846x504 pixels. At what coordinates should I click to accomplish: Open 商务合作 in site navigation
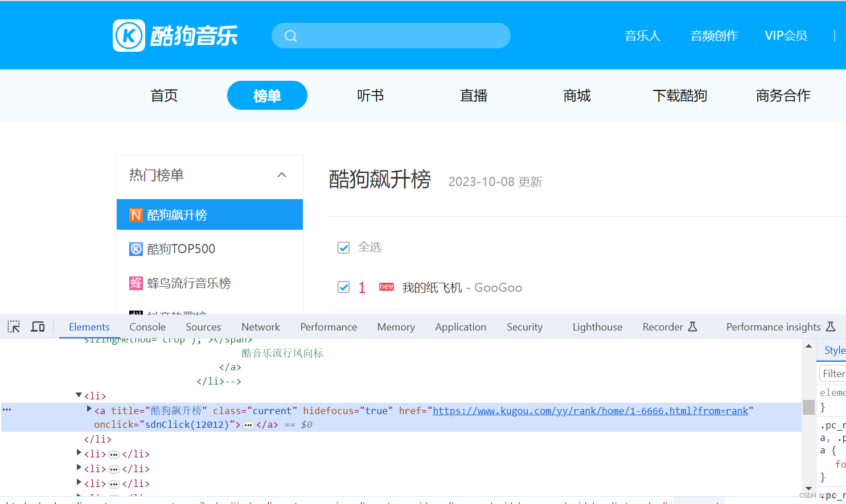[x=783, y=96]
